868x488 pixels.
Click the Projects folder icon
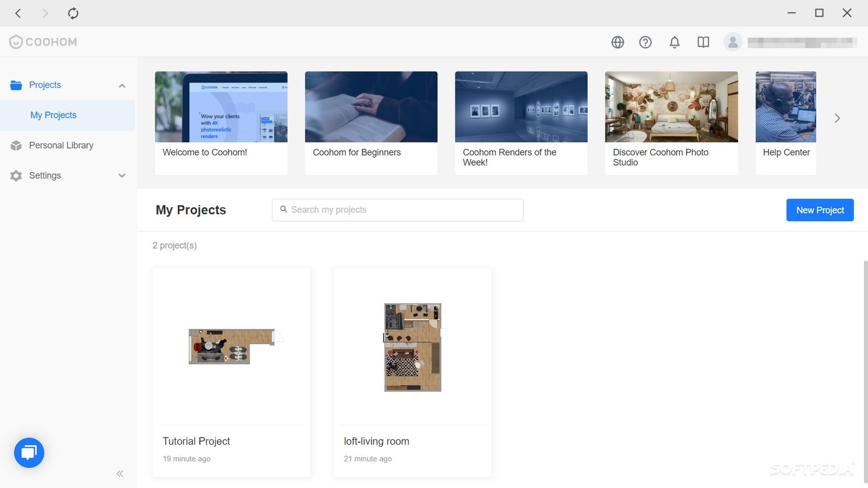pos(16,85)
